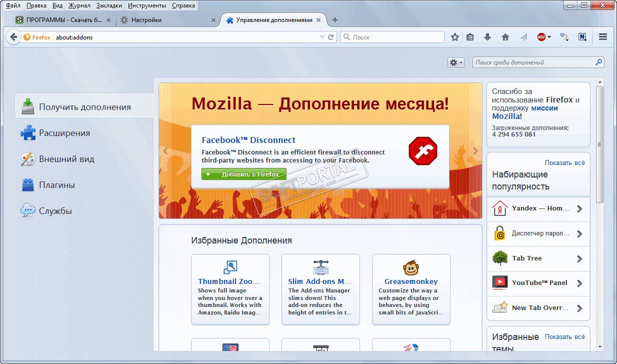Open the gear tools dropdown for add-ons
This screenshot has width=617, height=364.
point(456,62)
